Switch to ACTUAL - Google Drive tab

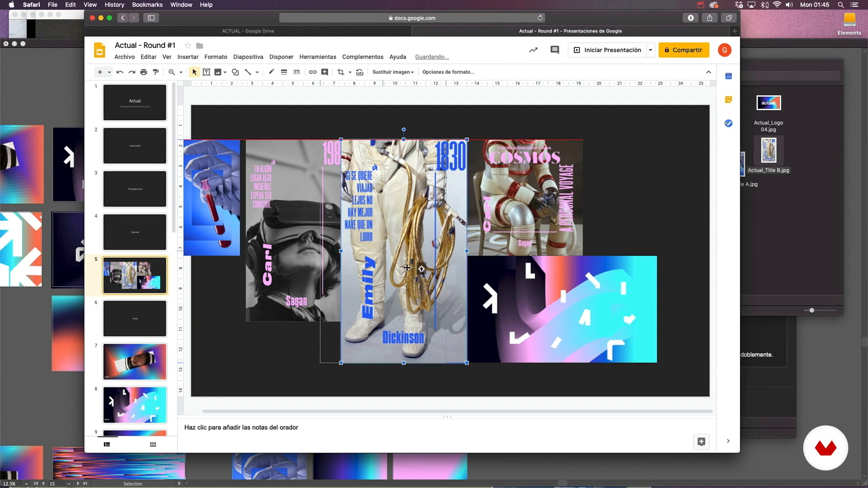pyautogui.click(x=248, y=31)
